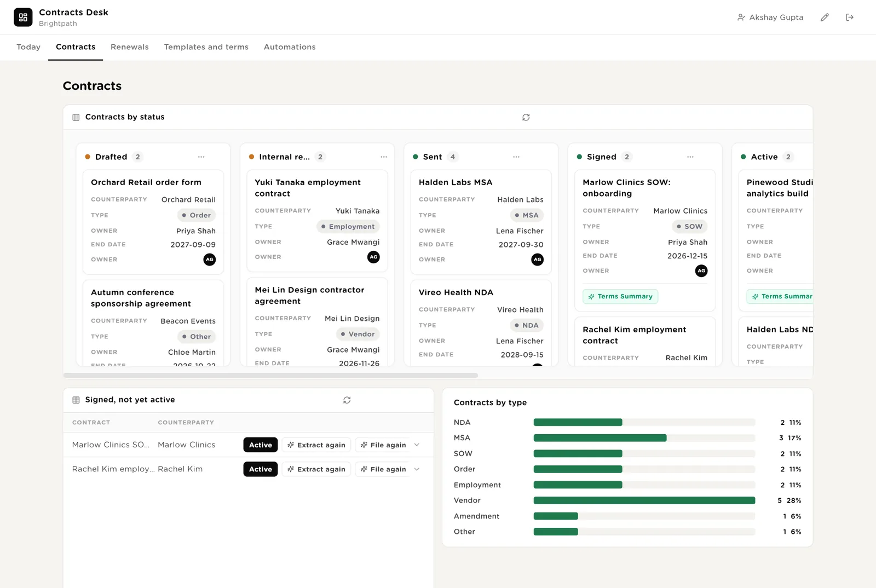Image resolution: width=876 pixels, height=588 pixels.
Task: Open Templates and terms tab
Action: [x=206, y=47]
